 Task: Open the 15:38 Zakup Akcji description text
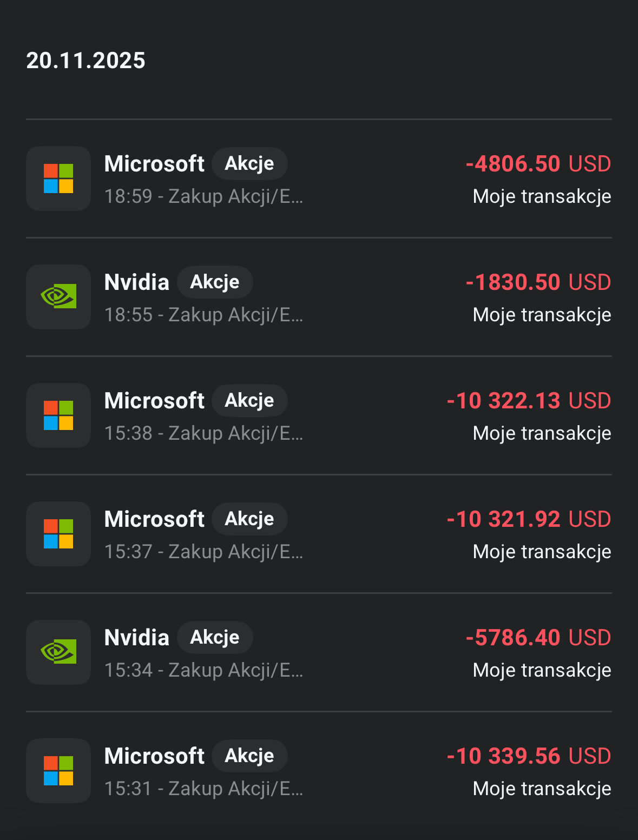tap(203, 433)
